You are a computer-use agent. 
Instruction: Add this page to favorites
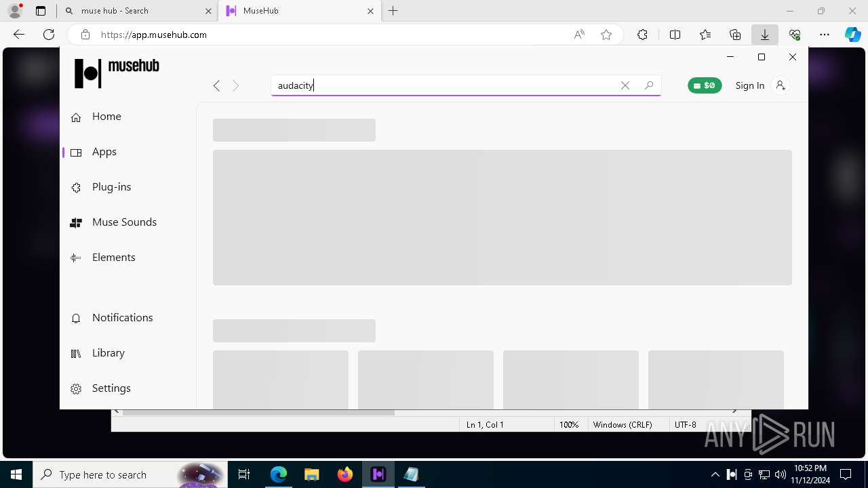[606, 35]
